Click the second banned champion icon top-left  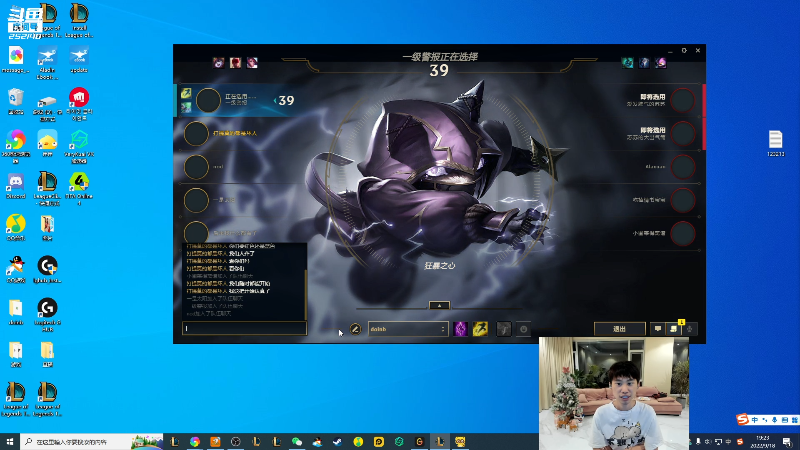click(235, 63)
